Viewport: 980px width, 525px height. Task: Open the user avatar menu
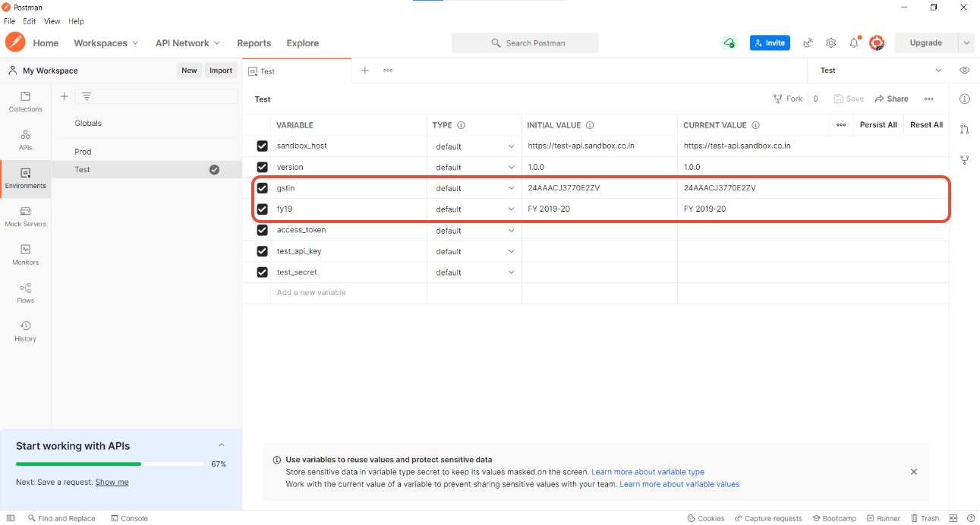[877, 43]
